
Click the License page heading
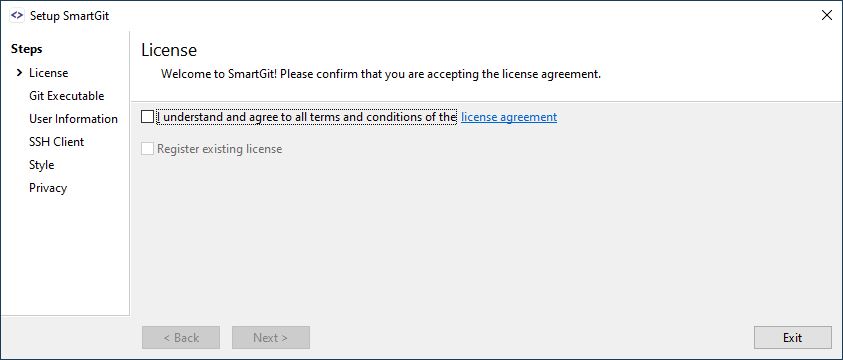coord(169,50)
